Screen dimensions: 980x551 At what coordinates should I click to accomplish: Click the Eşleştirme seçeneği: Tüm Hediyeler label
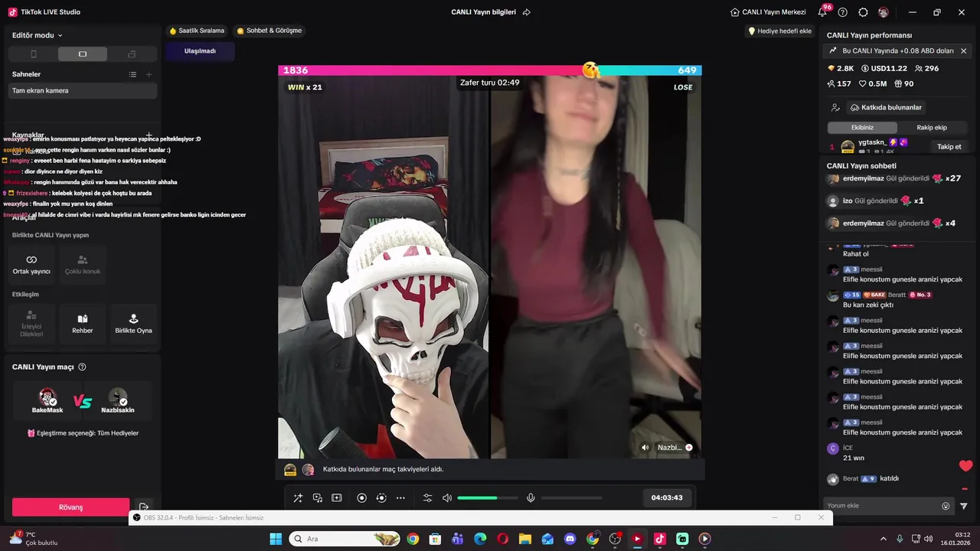pyautogui.click(x=83, y=433)
